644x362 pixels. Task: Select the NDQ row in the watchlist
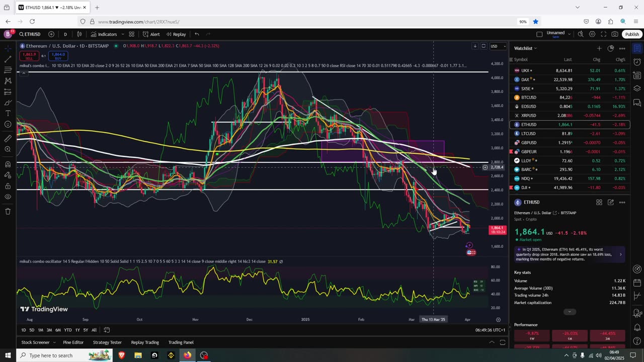point(570,178)
